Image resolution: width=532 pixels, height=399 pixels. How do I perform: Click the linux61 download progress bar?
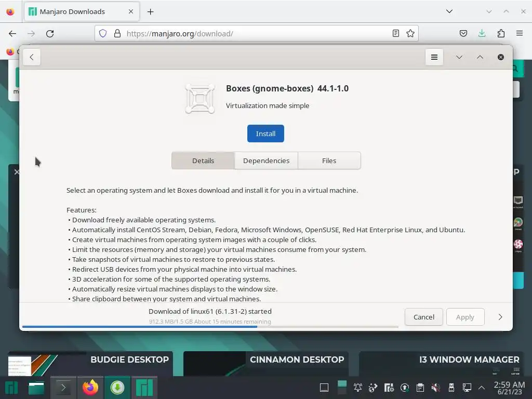click(210, 327)
